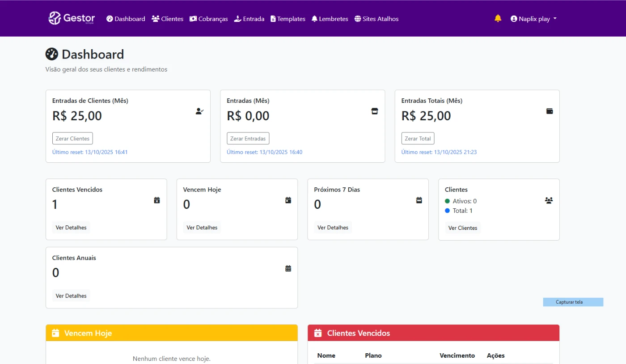Click the people icon in Clientes card

pos(549,200)
